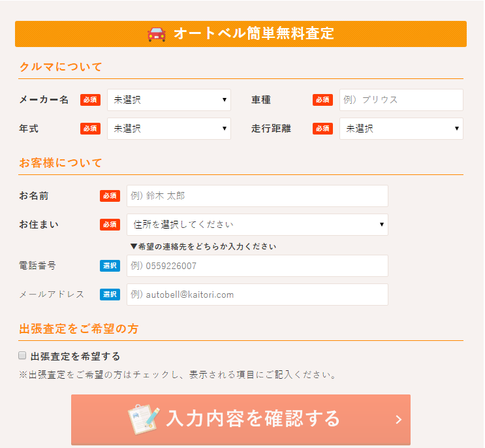
Task: Click the 必須 badge next to お名前
Action: [x=110, y=196]
